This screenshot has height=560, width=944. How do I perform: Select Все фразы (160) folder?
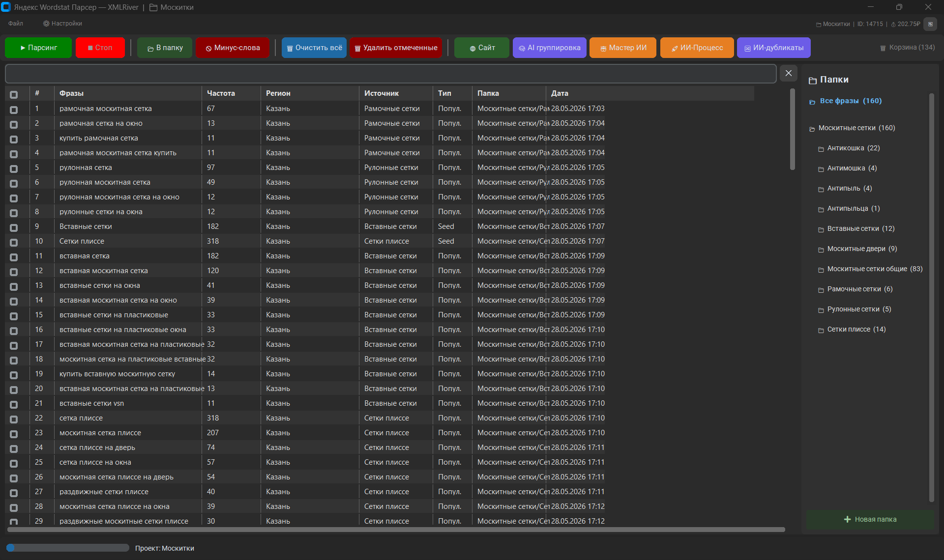pyautogui.click(x=851, y=101)
